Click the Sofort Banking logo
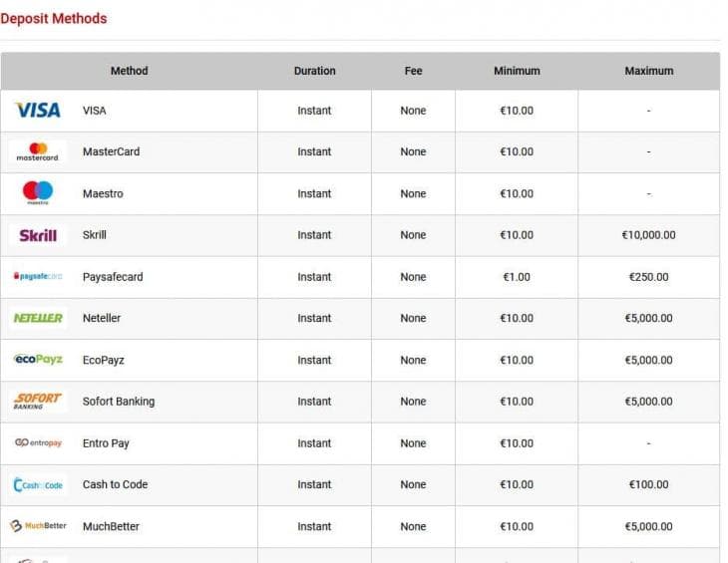Screen dimensions: 728x563 pos(38,401)
